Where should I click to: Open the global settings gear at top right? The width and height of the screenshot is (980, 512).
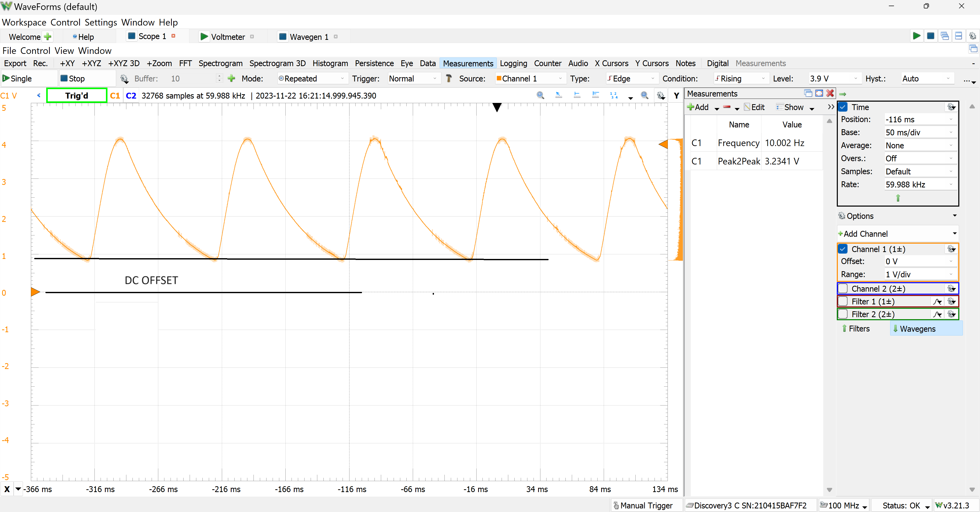pos(972,36)
